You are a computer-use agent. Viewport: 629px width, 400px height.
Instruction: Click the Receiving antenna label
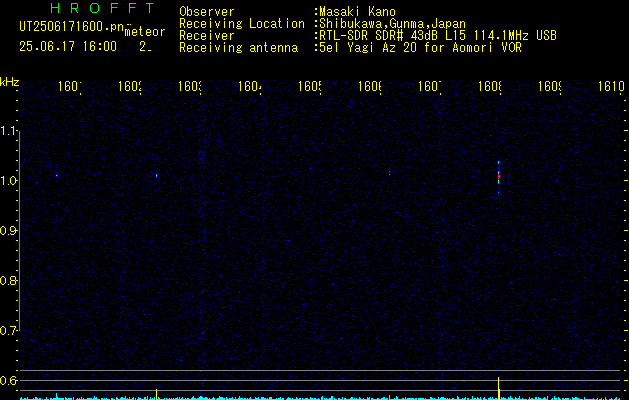pos(238,48)
